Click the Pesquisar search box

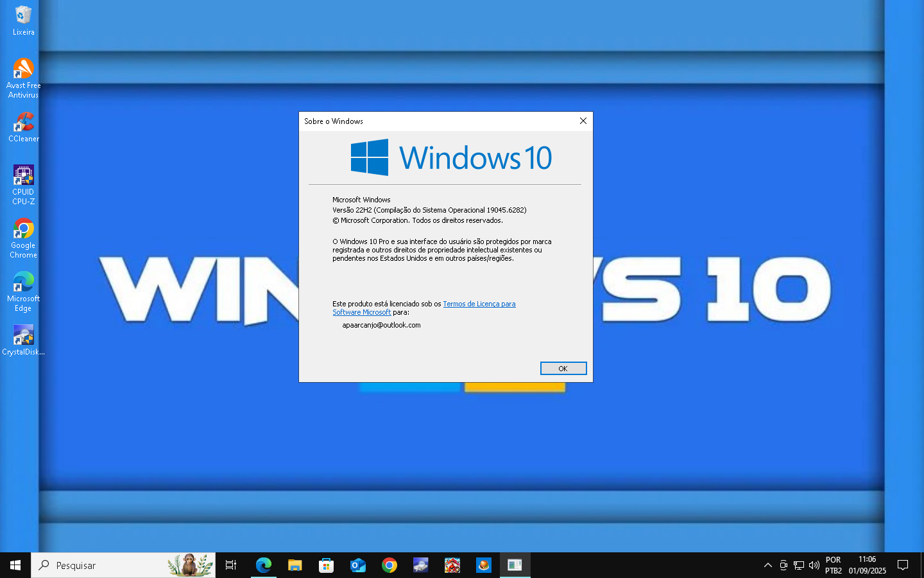[123, 565]
